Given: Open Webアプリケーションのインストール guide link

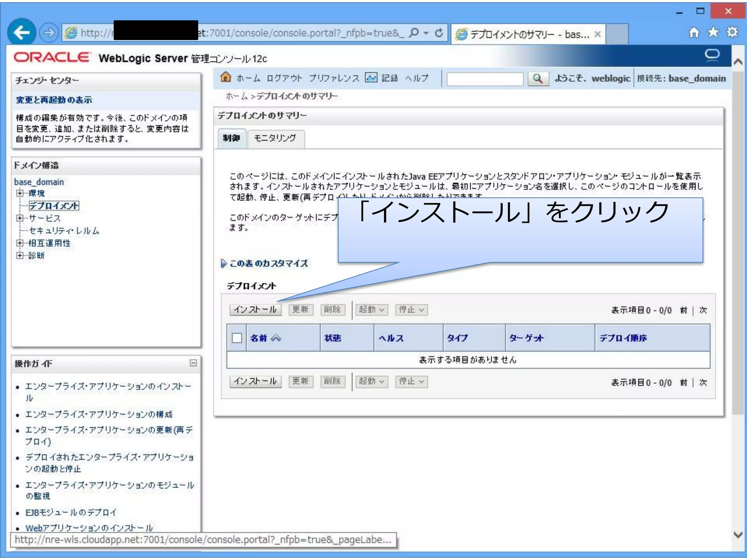Looking at the screenshot, I should click(89, 528).
